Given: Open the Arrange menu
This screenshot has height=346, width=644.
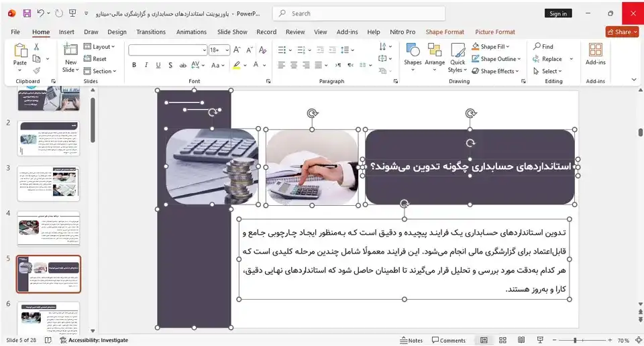Looking at the screenshot, I should coord(435,58).
